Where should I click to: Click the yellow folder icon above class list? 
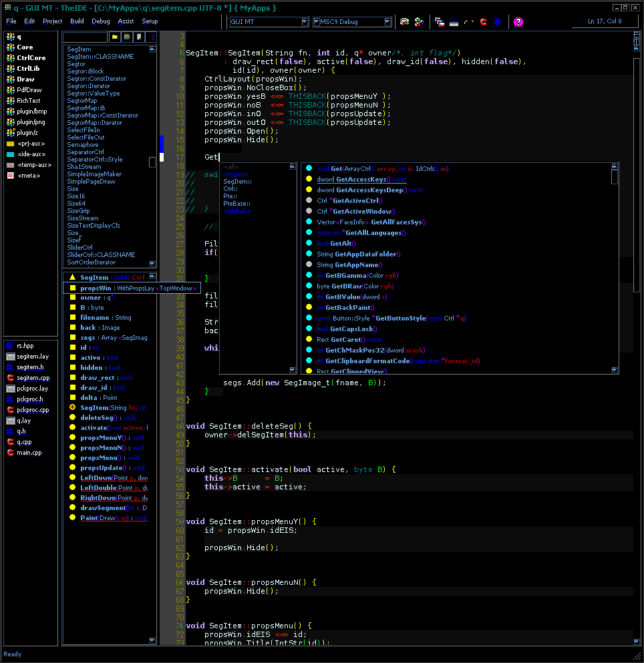(114, 37)
